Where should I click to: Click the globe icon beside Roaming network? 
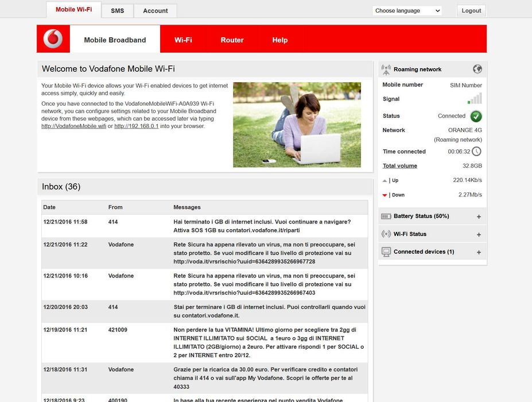point(477,69)
